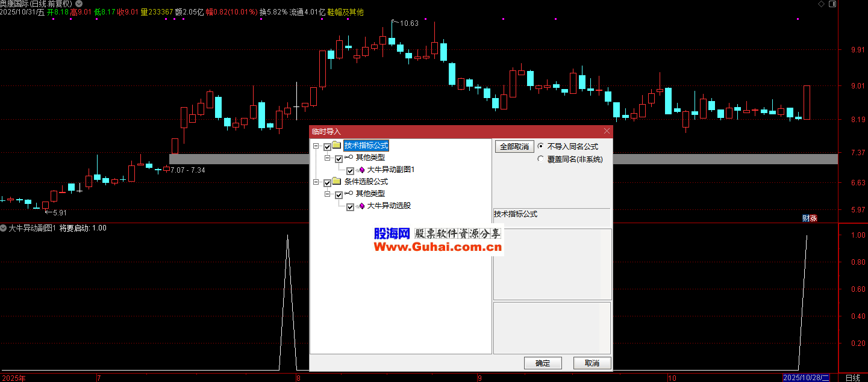Click the 全部取消 button
The width and height of the screenshot is (868, 382).
click(x=514, y=147)
